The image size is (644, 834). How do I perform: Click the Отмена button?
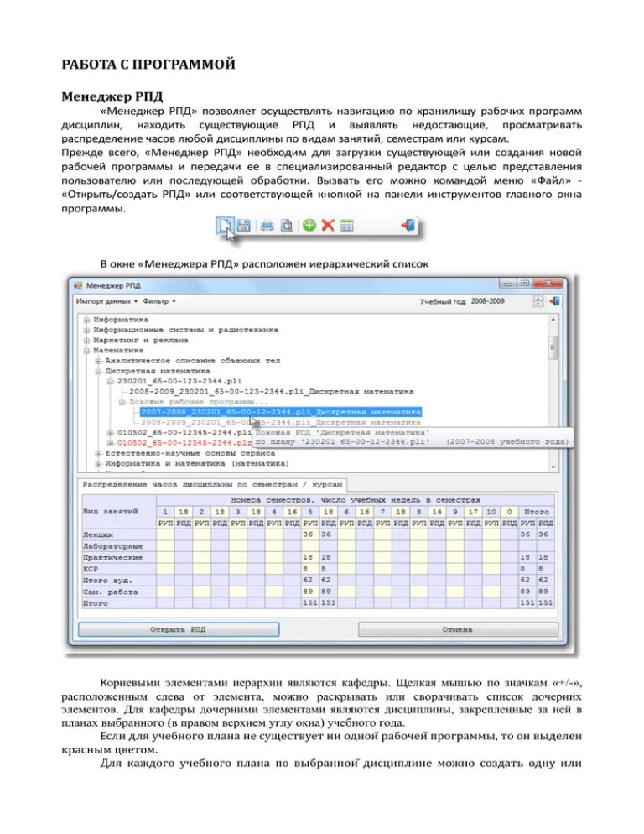[457, 629]
